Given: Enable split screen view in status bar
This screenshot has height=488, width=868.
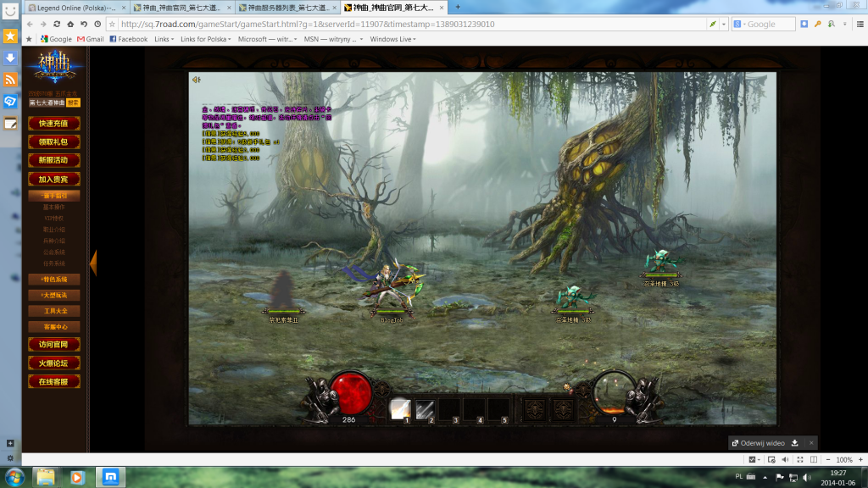Looking at the screenshot, I should pos(814,460).
